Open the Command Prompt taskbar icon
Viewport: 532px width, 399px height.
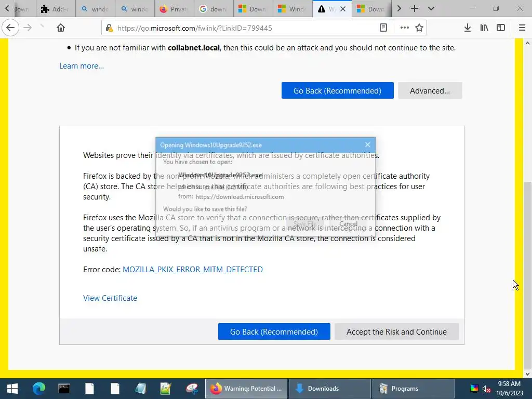(x=64, y=389)
